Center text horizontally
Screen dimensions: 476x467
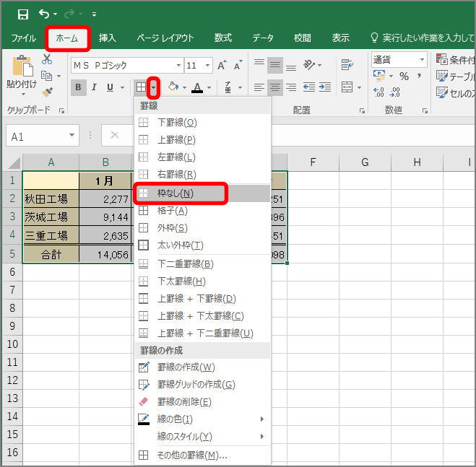(275, 87)
